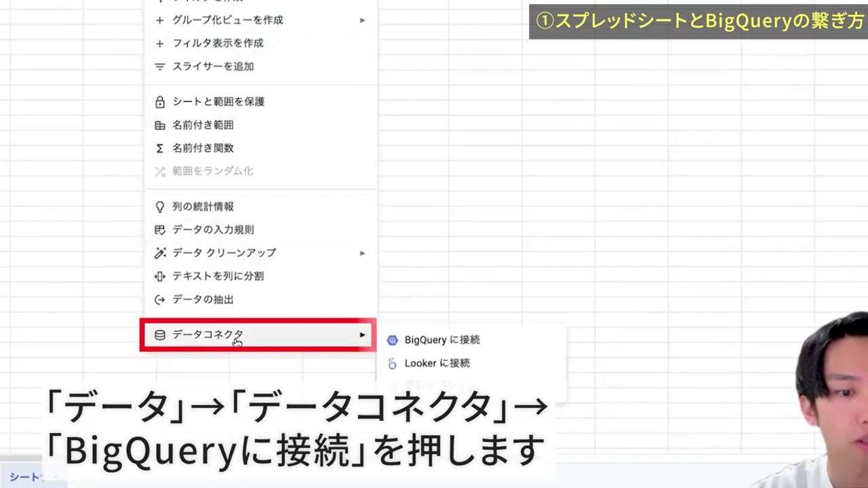Click the sigma icon beside 名前付き関数
This screenshot has height=488, width=868.
(160, 148)
